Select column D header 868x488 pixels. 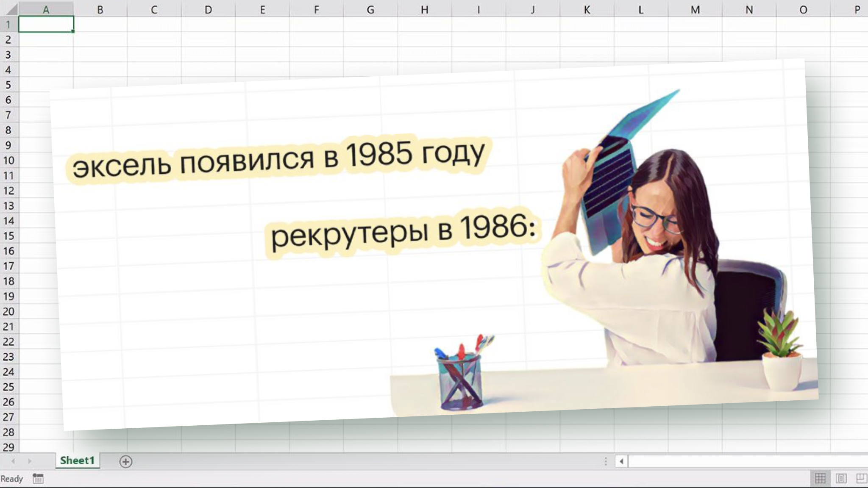(208, 9)
